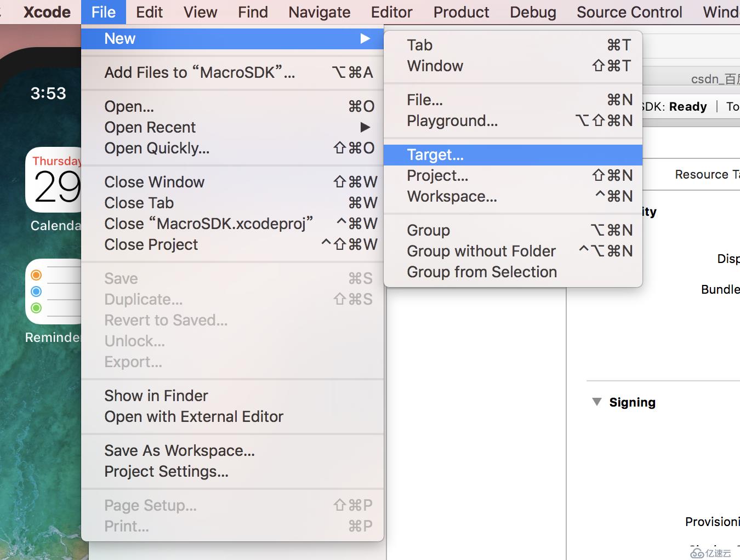Image resolution: width=740 pixels, height=560 pixels.
Task: Open the Reminders app icon in simulator
Action: tap(54, 292)
